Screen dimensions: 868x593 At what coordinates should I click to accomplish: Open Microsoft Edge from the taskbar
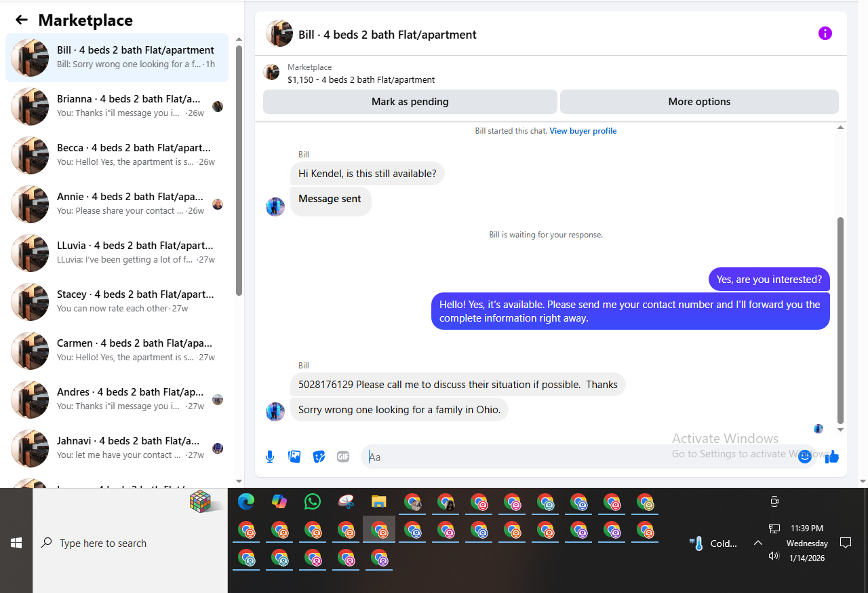coord(246,501)
